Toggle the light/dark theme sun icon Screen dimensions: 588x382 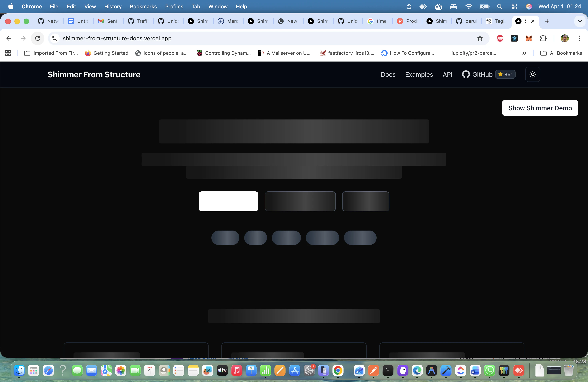532,74
